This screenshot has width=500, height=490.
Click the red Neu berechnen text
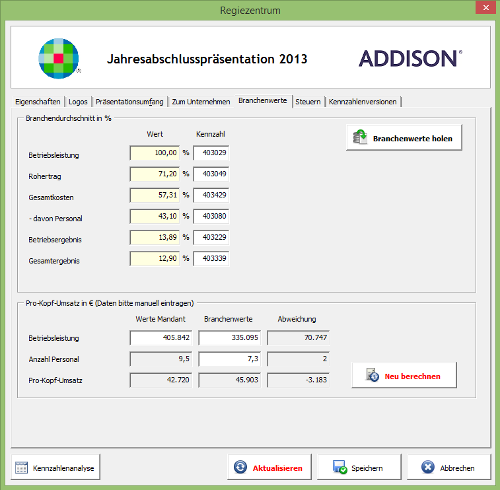[x=412, y=376]
